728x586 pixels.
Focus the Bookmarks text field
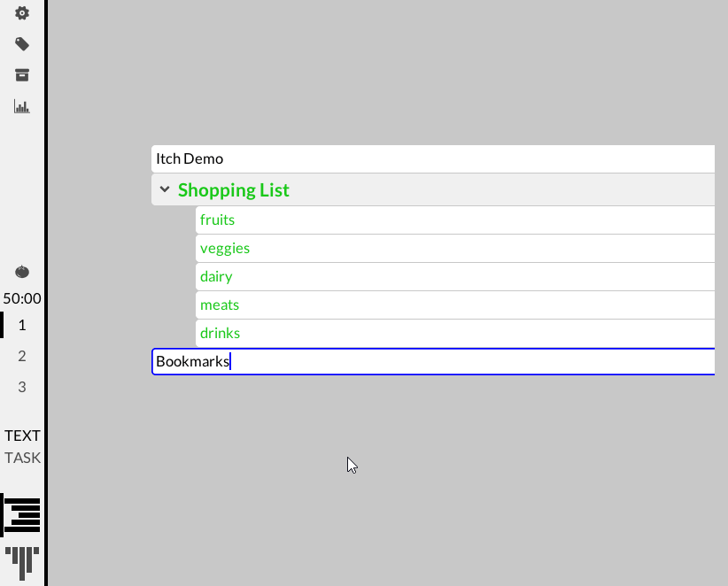(x=432, y=361)
